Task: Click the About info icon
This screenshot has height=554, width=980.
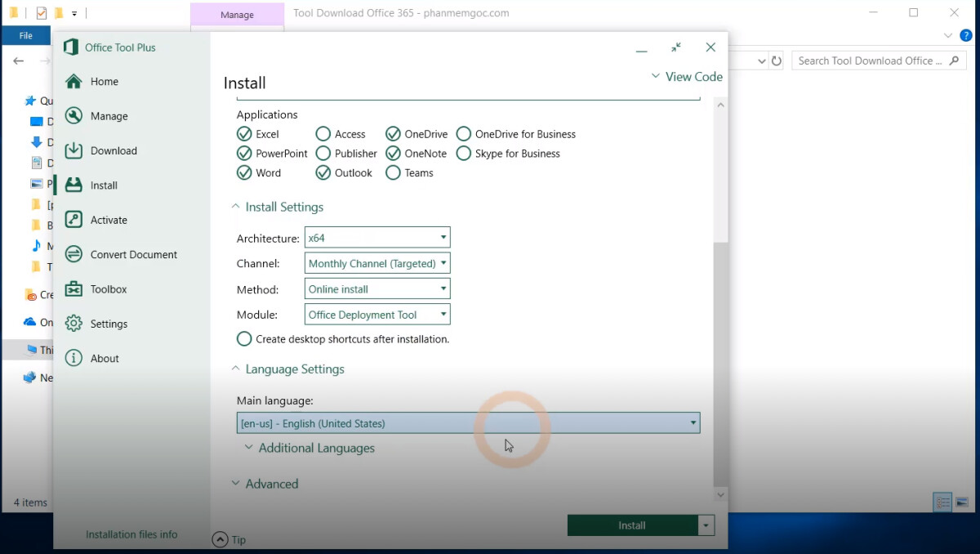Action: [x=73, y=358]
